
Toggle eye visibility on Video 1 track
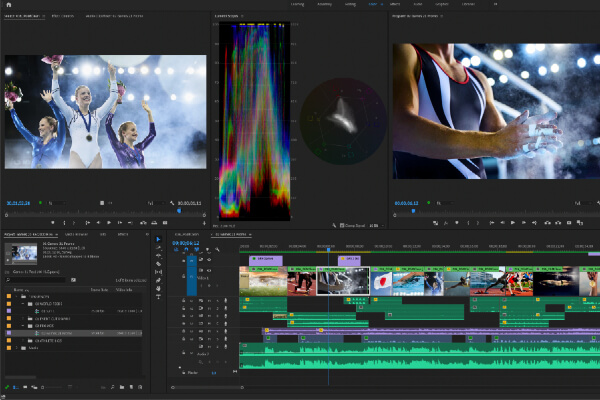[x=209, y=270]
